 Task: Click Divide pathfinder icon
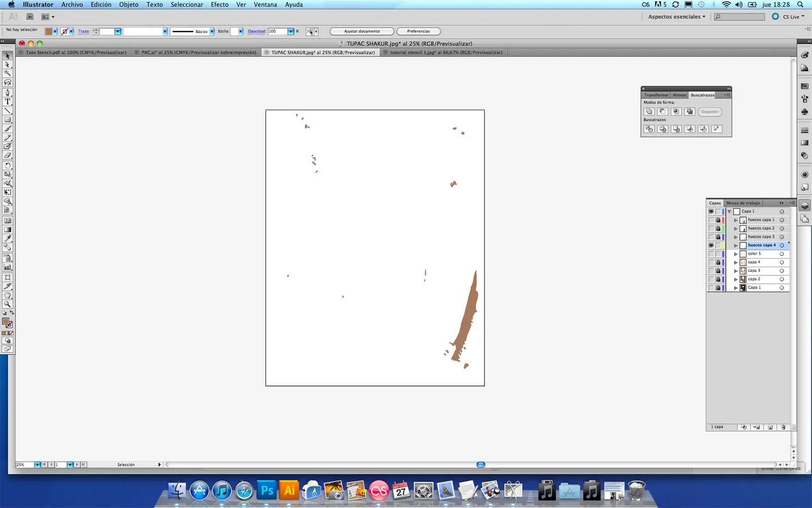point(649,129)
